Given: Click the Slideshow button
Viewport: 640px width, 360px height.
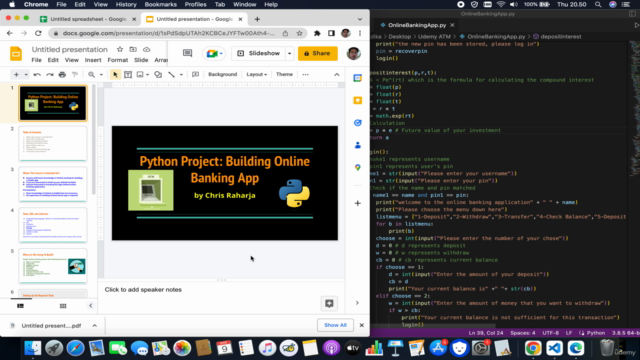Looking at the screenshot, I should click(259, 53).
